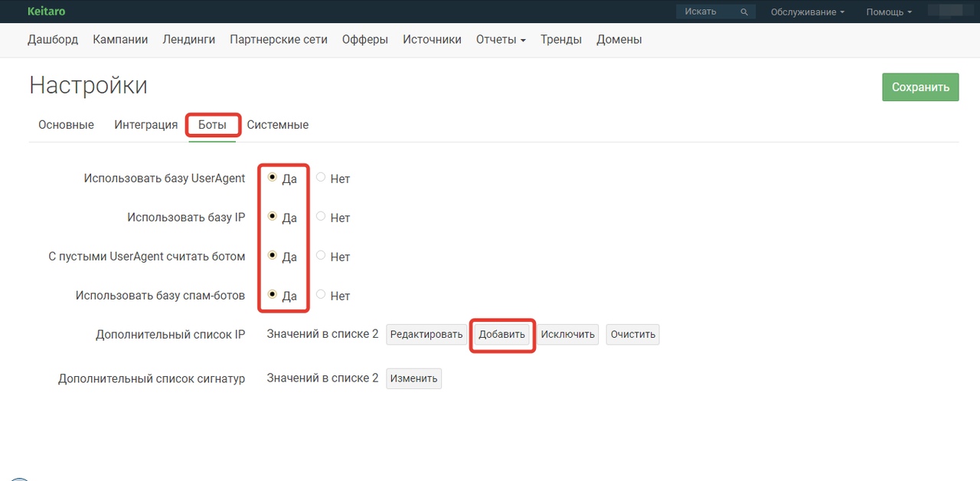Select Нет for базу спам-ботов
The image size is (980, 481).
(321, 294)
